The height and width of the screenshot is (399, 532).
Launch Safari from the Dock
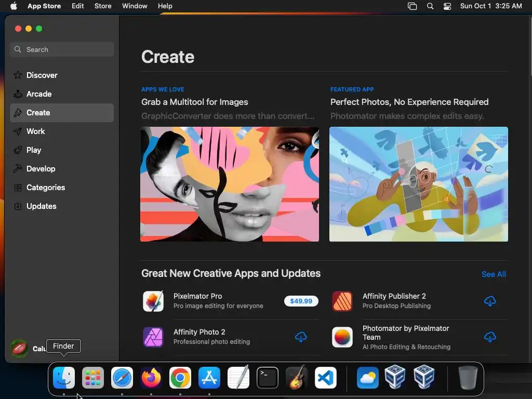point(122,378)
